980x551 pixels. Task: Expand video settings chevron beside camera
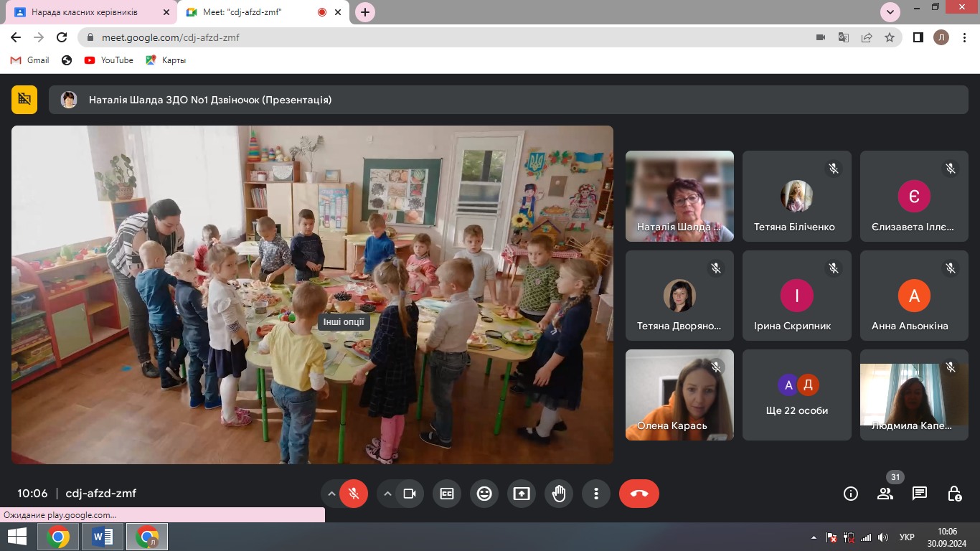tap(388, 494)
